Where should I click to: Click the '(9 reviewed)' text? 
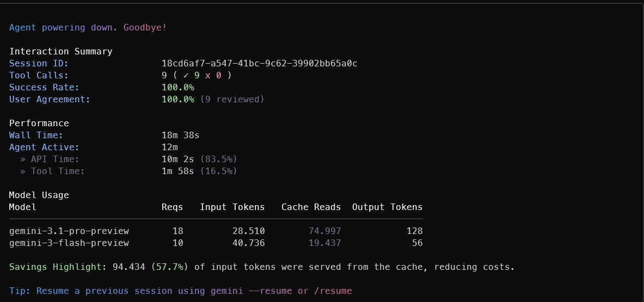232,99
